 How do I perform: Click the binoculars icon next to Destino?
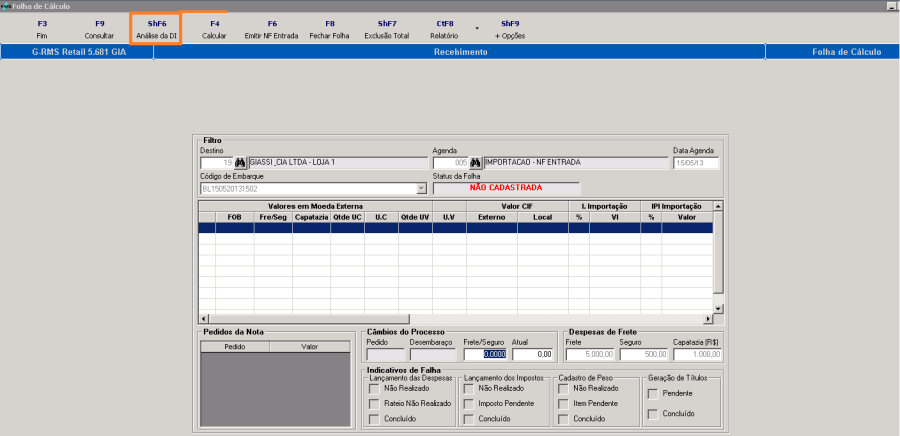pyautogui.click(x=240, y=163)
